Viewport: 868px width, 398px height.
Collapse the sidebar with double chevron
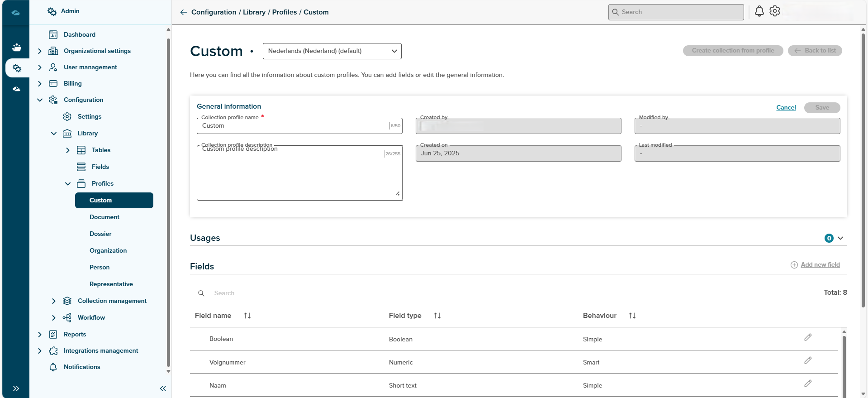163,388
